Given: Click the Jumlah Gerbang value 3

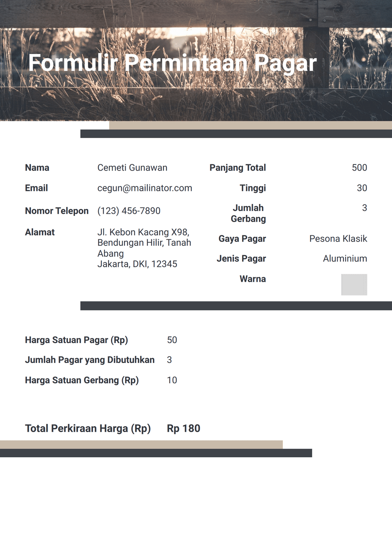Looking at the screenshot, I should tap(364, 208).
